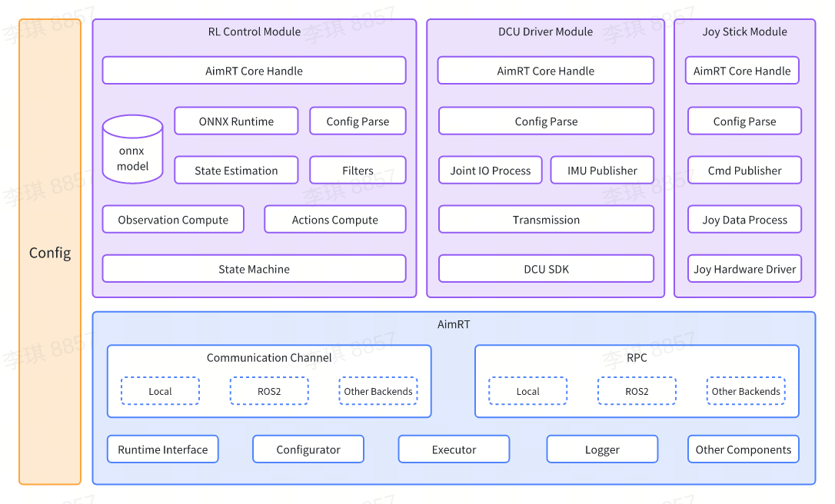Image resolution: width=835 pixels, height=504 pixels.
Task: Select the Actions Compute box
Action: 335,220
